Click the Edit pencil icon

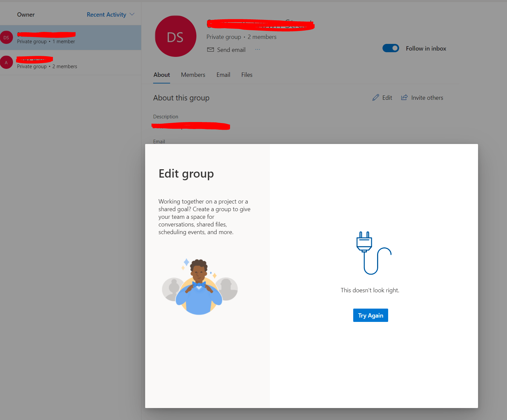(376, 97)
